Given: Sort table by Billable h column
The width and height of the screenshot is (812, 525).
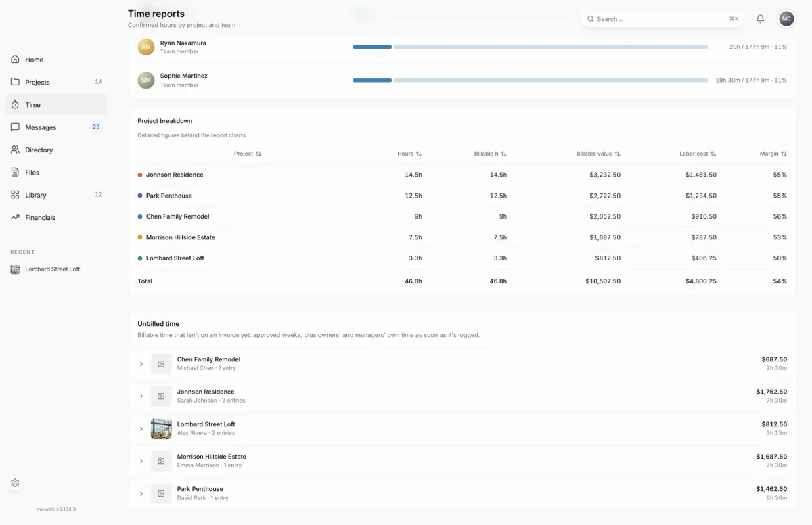Looking at the screenshot, I should 490,154.
